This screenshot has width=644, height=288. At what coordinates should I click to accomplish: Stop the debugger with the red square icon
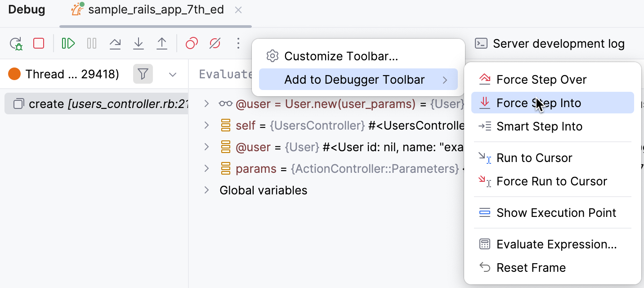[x=38, y=43]
